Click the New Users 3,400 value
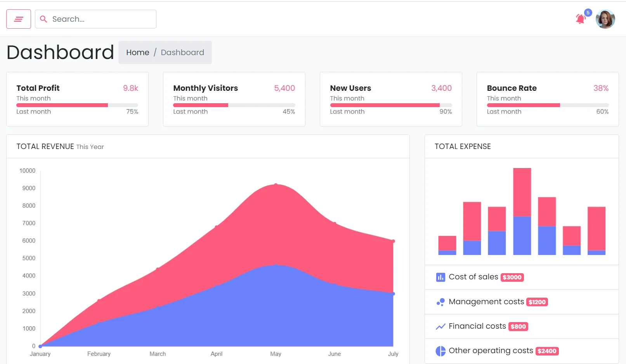 (x=441, y=88)
